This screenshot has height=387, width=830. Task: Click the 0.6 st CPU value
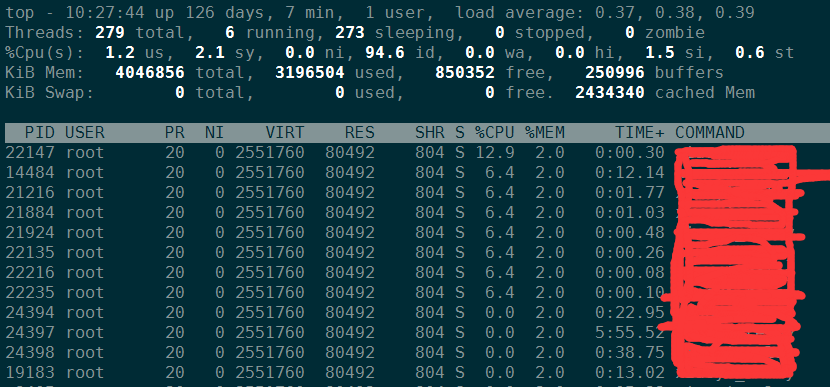pyautogui.click(x=750, y=52)
